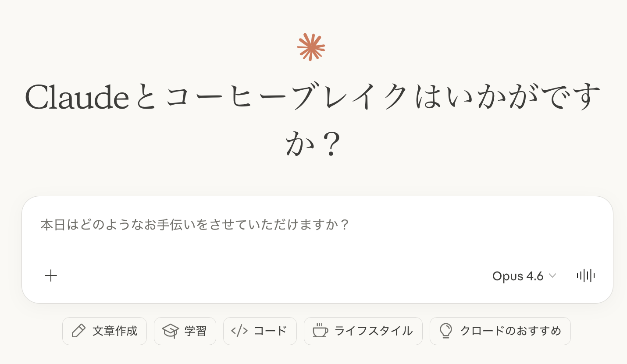The width and height of the screenshot is (627, 364).
Task: Start voice mode with the waveform icon
Action: point(586,276)
